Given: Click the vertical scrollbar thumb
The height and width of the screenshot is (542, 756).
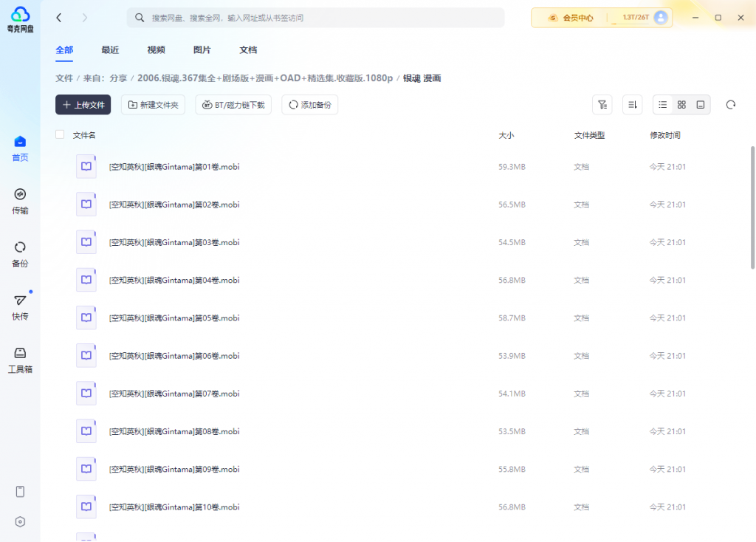Looking at the screenshot, I should point(752,207).
